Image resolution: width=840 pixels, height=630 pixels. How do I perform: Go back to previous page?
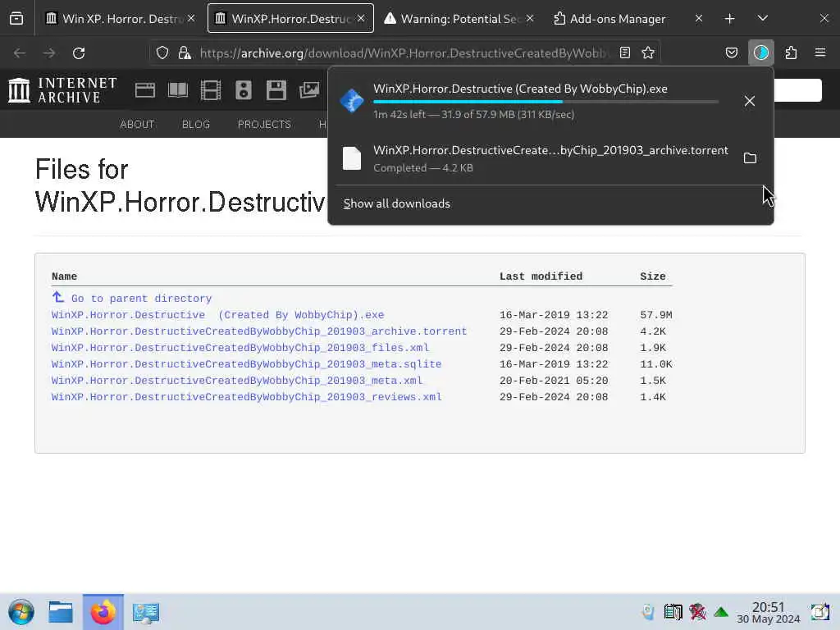(x=20, y=53)
